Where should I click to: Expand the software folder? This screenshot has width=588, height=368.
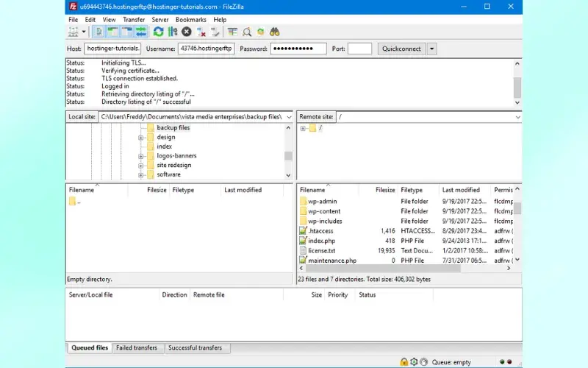140,174
